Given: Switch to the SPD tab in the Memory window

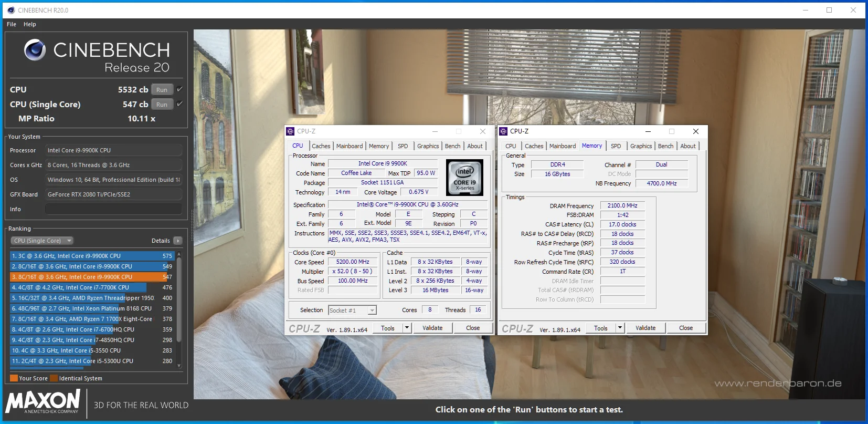Looking at the screenshot, I should pos(616,146).
